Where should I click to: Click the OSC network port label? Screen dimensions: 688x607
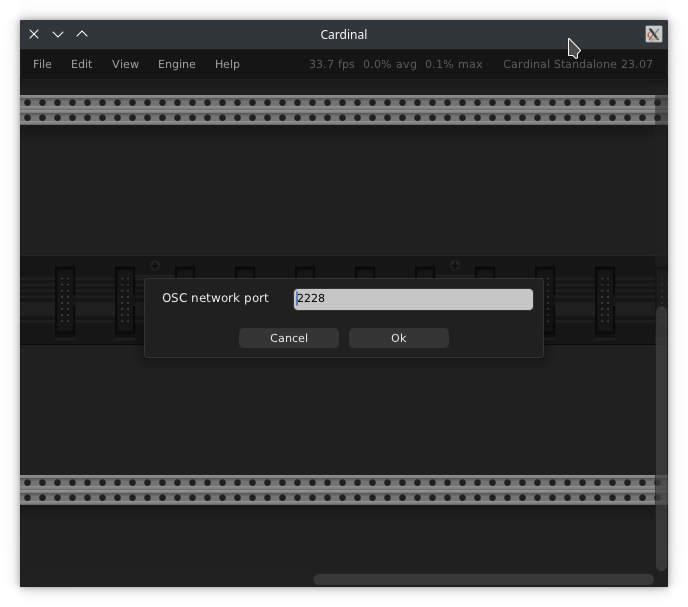(215, 298)
